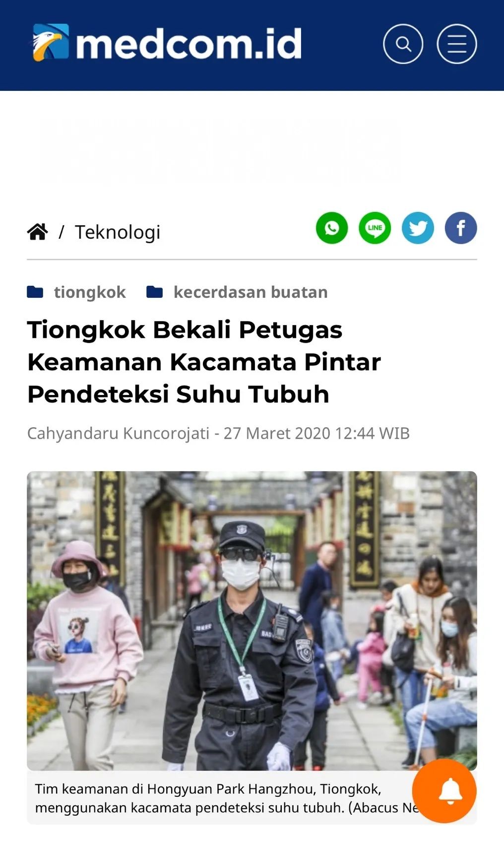Open the search magnifier icon
The image size is (504, 848).
(x=403, y=44)
